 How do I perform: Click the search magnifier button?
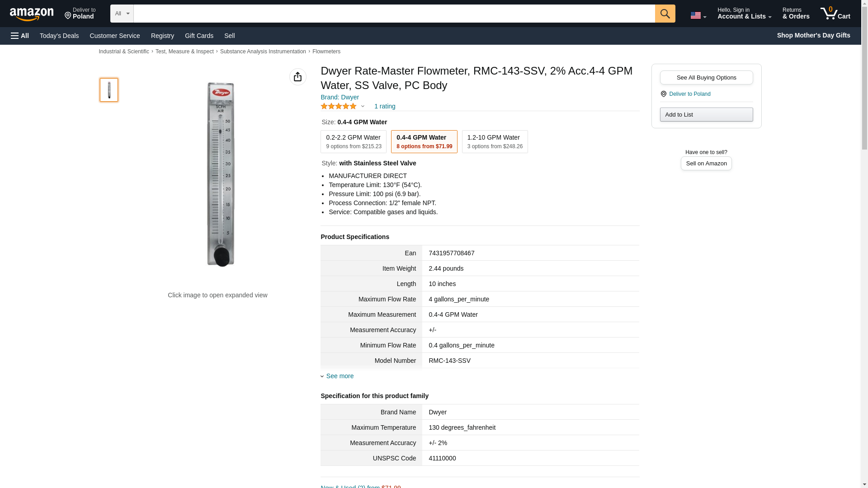point(665,14)
